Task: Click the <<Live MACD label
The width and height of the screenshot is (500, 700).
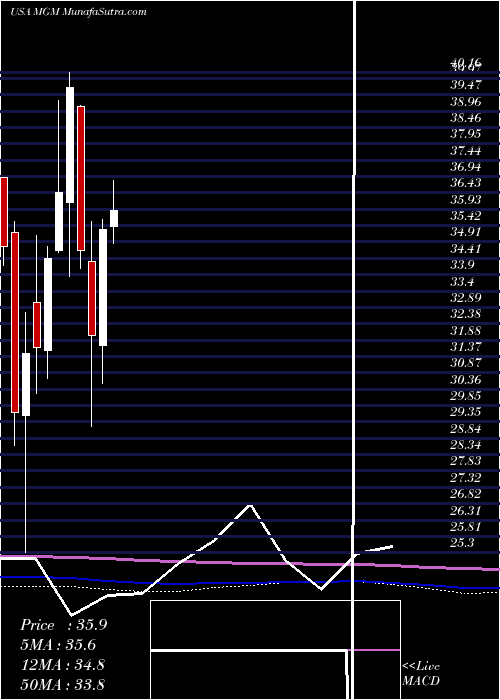Action: coord(421,674)
